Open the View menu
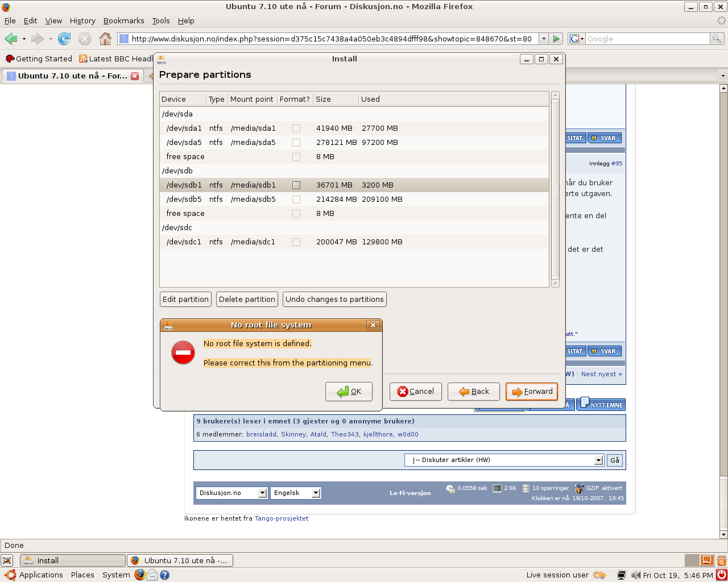Screen dimensions: 728x582 click(x=53, y=20)
